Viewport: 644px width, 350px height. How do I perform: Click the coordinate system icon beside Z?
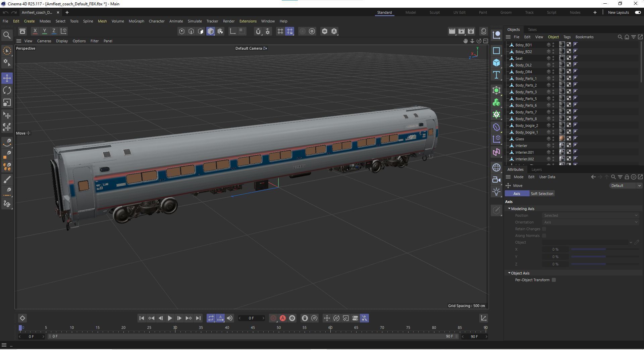point(63,31)
